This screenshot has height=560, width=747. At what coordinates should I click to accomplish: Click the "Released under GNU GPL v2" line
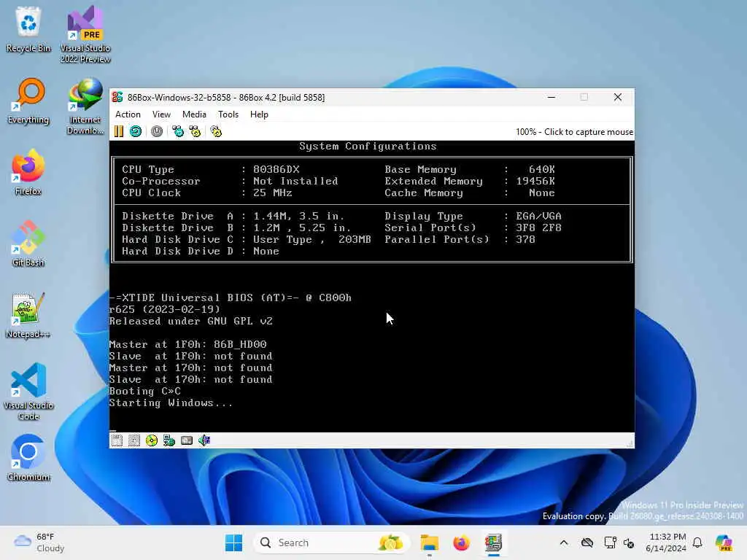click(190, 321)
